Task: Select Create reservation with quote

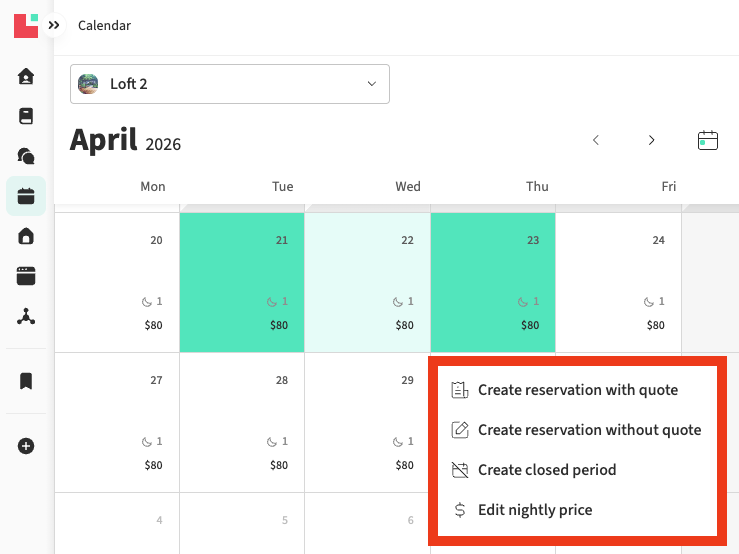Action: 577,390
